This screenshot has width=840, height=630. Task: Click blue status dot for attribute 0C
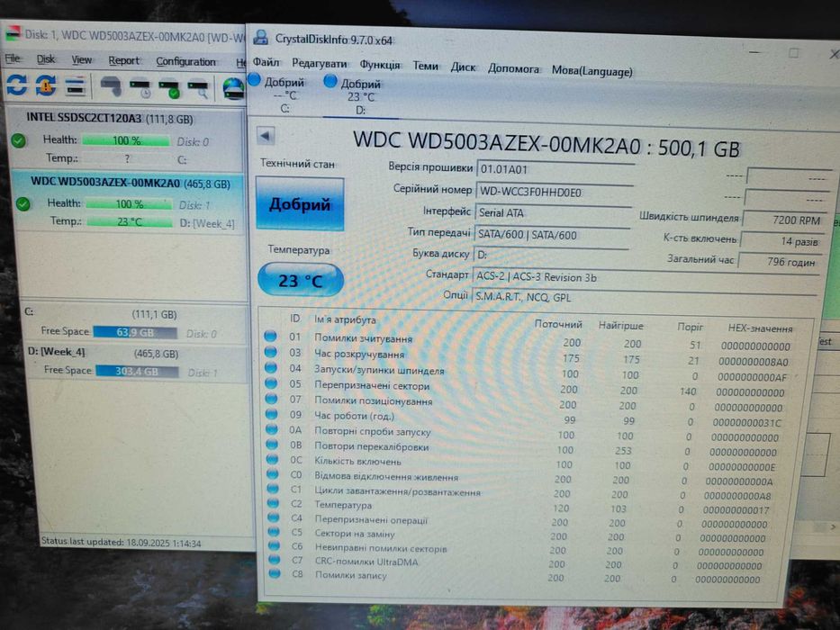coord(272,459)
